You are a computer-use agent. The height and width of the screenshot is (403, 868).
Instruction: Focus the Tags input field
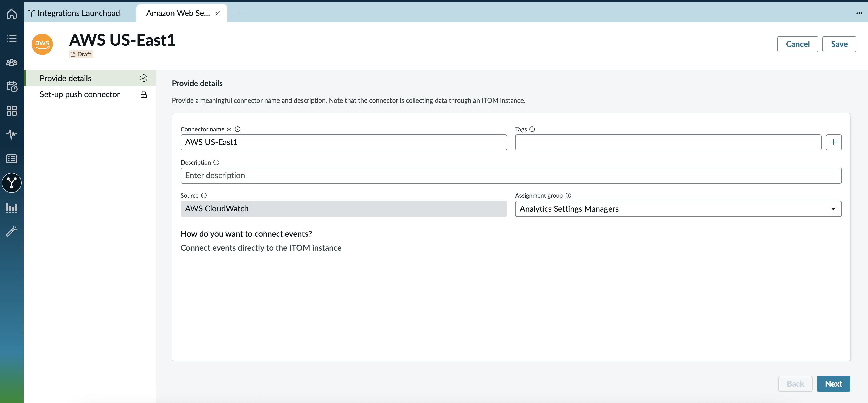coord(668,142)
